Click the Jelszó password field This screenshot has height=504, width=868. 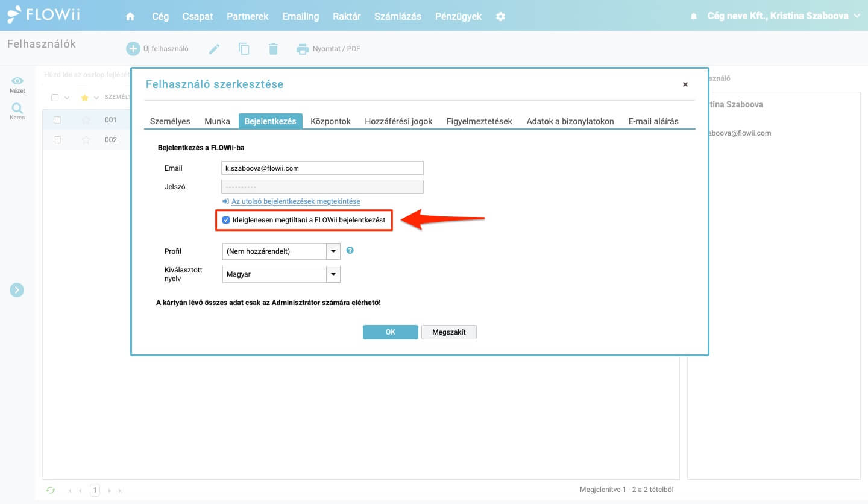(x=322, y=187)
